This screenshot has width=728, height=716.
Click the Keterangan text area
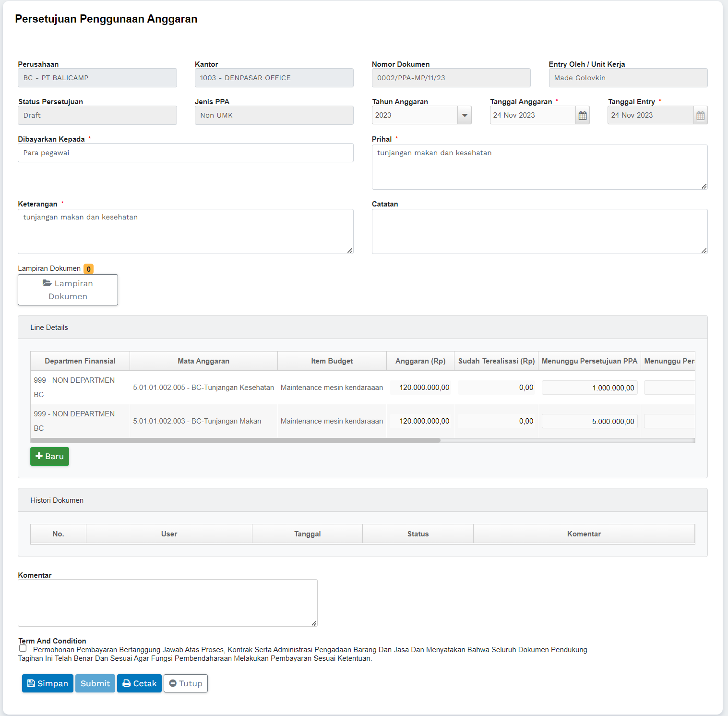tap(185, 231)
